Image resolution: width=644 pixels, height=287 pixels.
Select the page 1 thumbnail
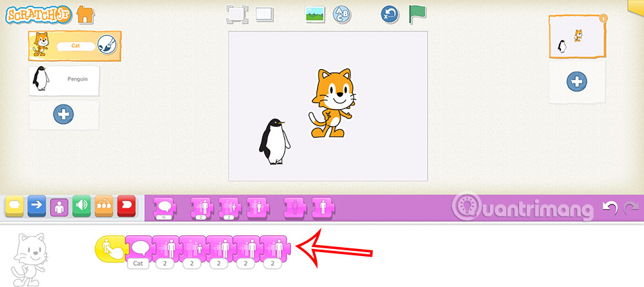pos(577,37)
